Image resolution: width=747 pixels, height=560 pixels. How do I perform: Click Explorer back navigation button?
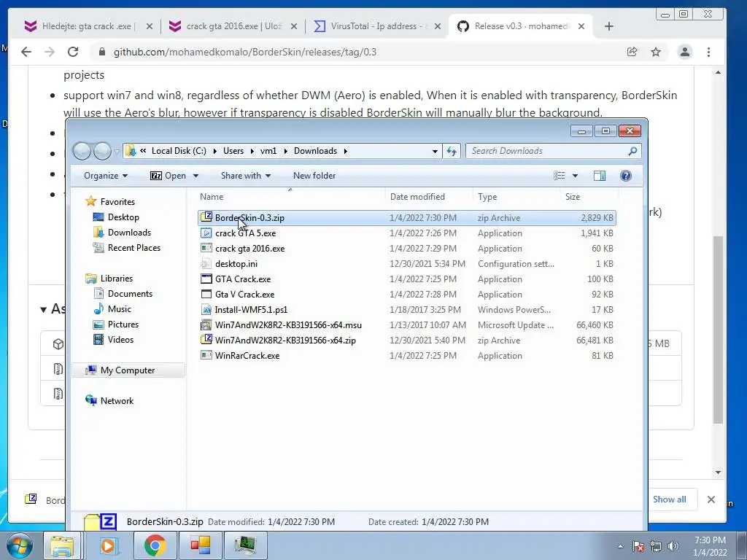(x=82, y=151)
